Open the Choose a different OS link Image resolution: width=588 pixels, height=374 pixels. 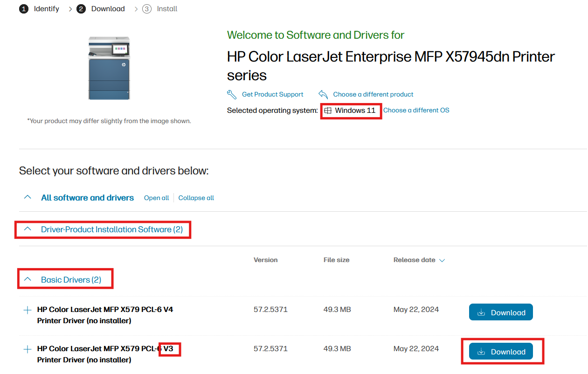click(416, 111)
